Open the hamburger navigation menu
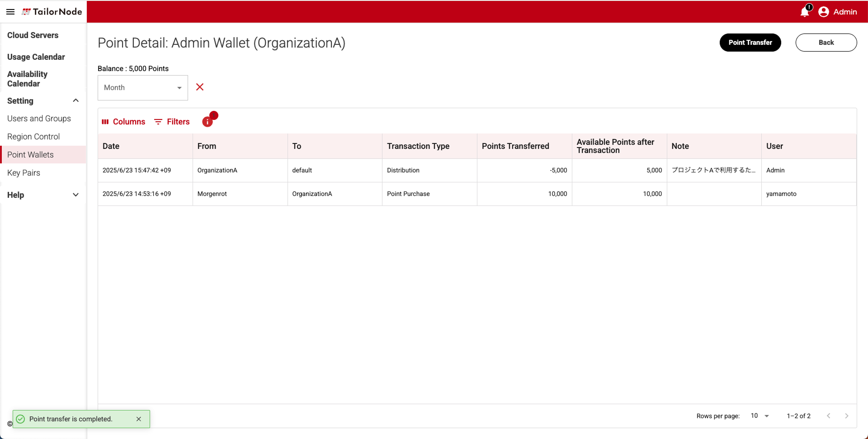This screenshot has height=439, width=868. click(x=10, y=12)
